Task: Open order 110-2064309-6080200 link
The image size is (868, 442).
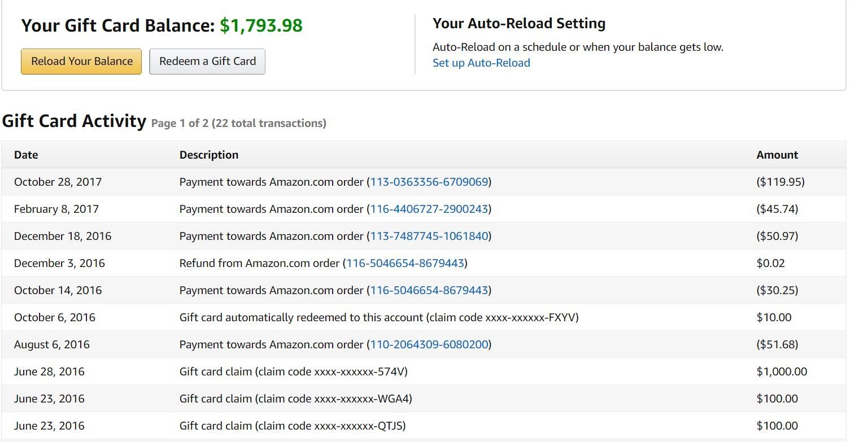Action: tap(429, 344)
